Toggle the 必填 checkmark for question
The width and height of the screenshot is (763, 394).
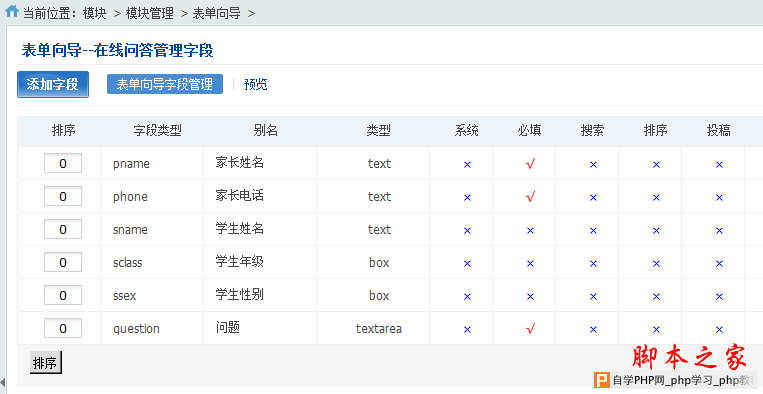[530, 330]
